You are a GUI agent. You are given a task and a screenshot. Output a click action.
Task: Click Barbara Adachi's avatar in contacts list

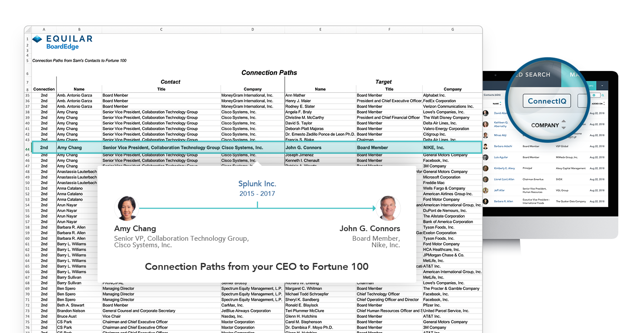(x=486, y=146)
